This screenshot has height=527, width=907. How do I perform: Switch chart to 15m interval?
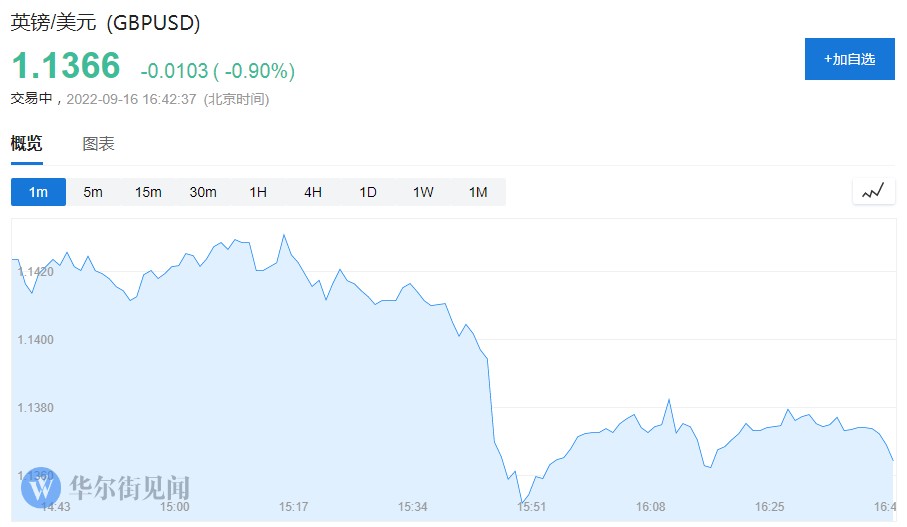(x=148, y=192)
